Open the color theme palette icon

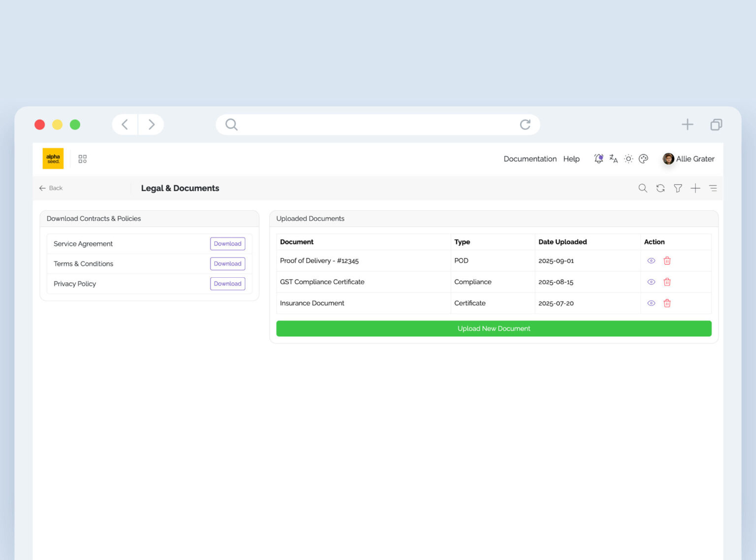point(643,159)
